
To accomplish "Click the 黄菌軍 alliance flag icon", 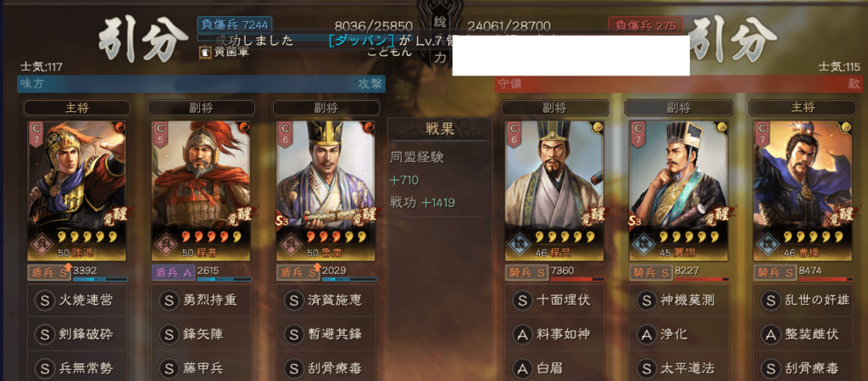I will click(x=203, y=53).
